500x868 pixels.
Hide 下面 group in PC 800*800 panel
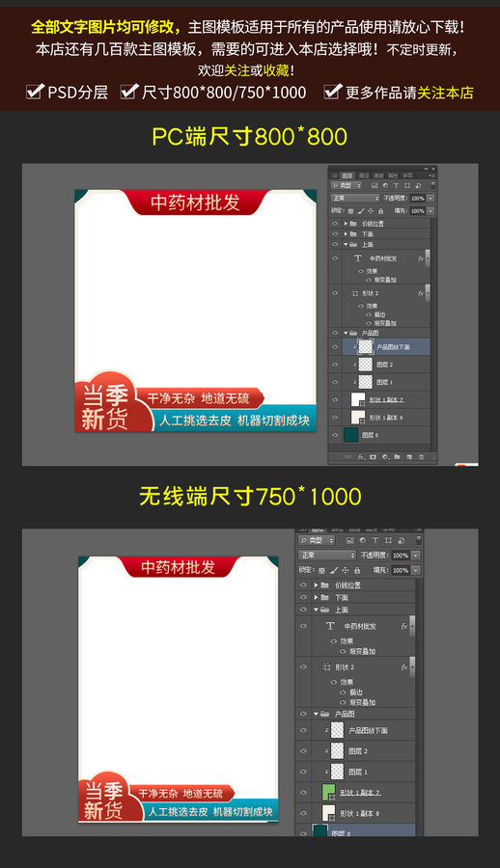335,234
